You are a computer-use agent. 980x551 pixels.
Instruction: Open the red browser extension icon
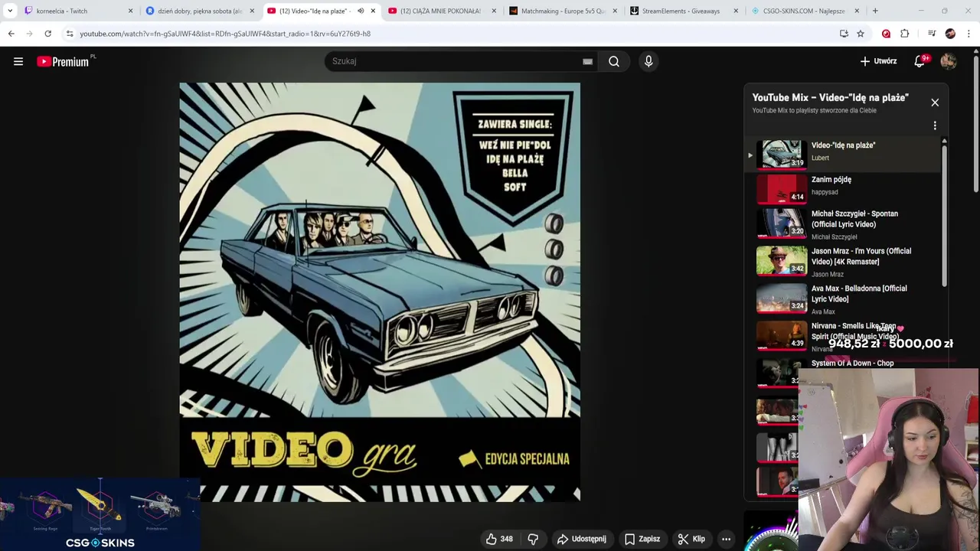pos(886,34)
